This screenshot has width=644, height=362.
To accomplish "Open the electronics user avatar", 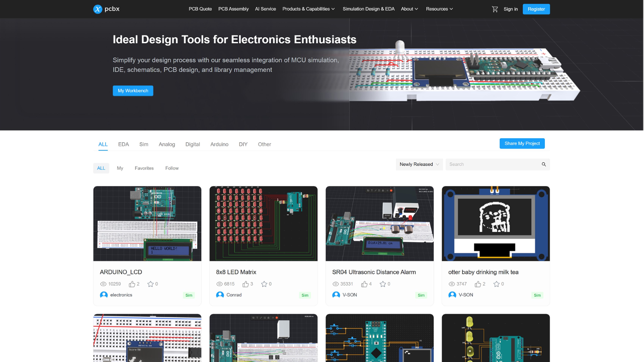I will pyautogui.click(x=104, y=295).
